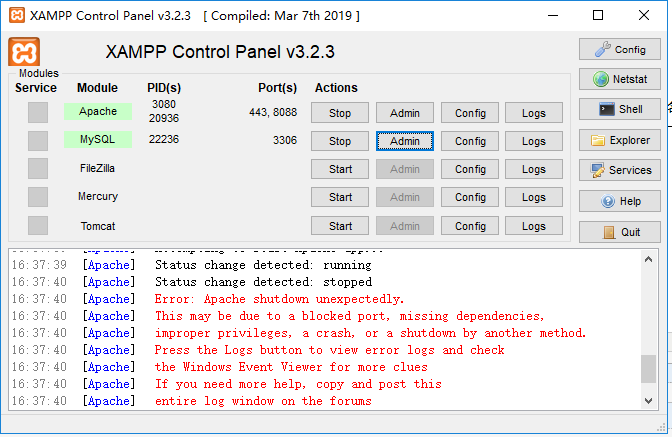The height and width of the screenshot is (437, 672).
Task: Open the Mercury Logs menu
Action: pyautogui.click(x=534, y=197)
